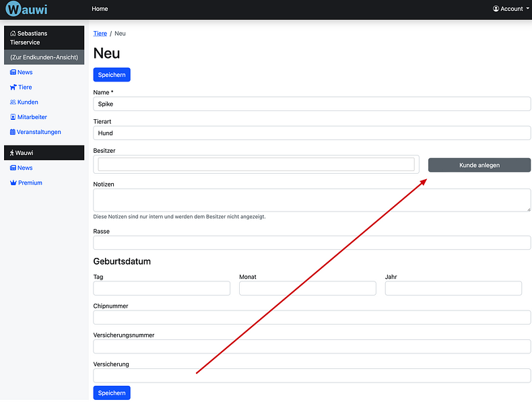
Task: Click the crown icon next to Premium
Action: click(13, 182)
